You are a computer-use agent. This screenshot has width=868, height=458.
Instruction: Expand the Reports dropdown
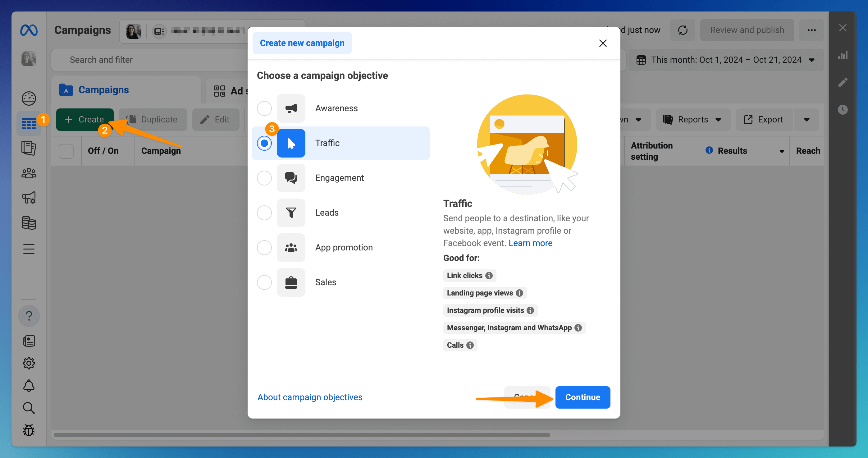[692, 119]
